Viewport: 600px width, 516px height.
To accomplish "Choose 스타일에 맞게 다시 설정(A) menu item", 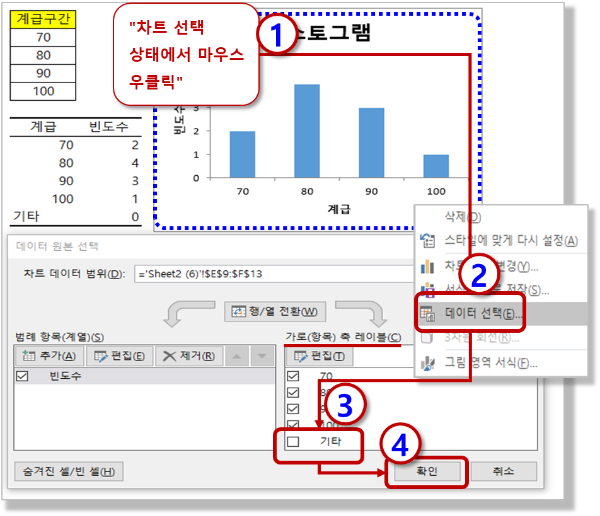I will pos(501,241).
